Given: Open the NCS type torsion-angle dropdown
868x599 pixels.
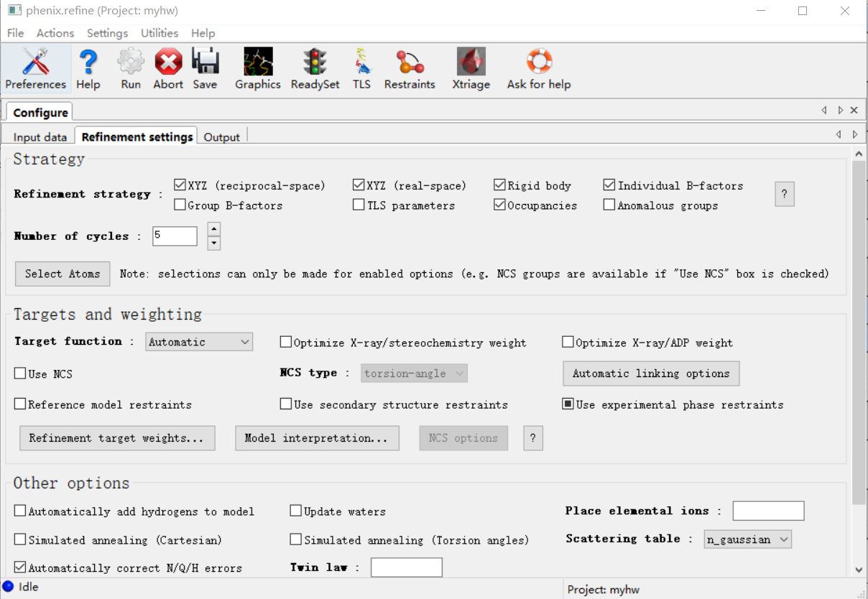Looking at the screenshot, I should pos(415,373).
